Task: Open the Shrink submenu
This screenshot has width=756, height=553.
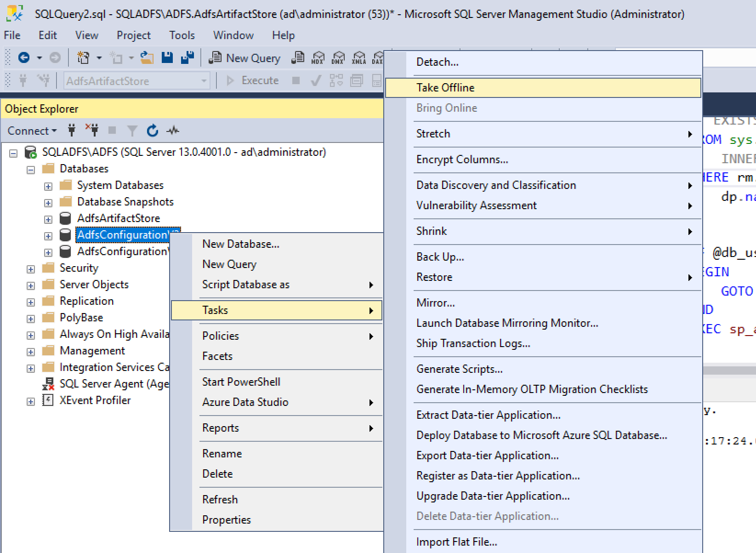Action: pos(543,231)
